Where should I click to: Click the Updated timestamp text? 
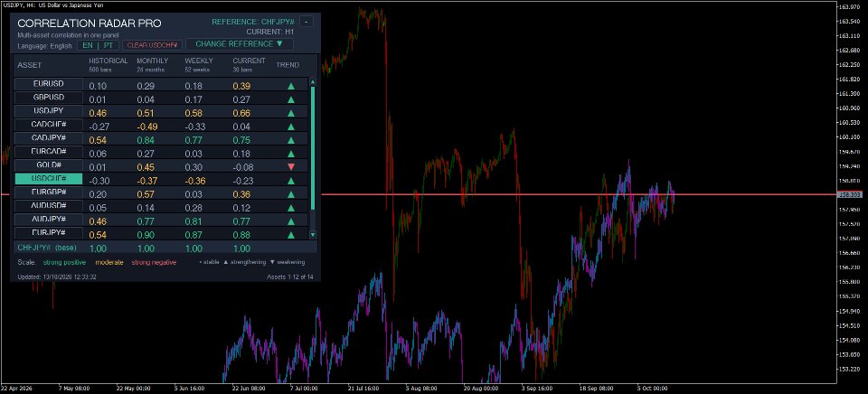point(57,277)
